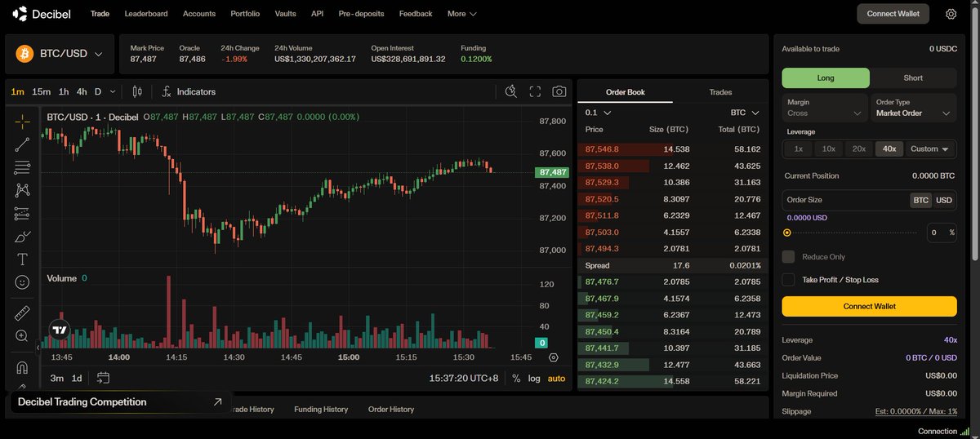Toggle auto scale on the chart
This screenshot has width=980, height=439.
point(556,378)
